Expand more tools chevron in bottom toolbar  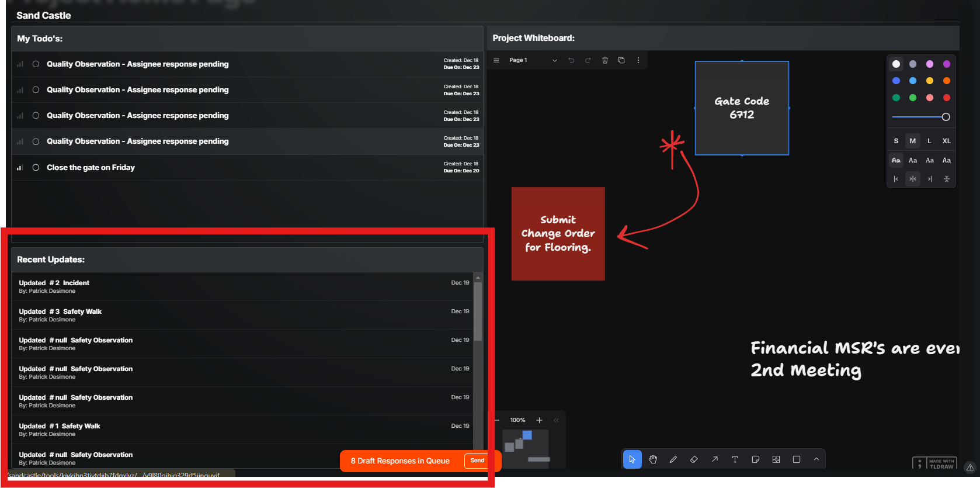pos(816,459)
